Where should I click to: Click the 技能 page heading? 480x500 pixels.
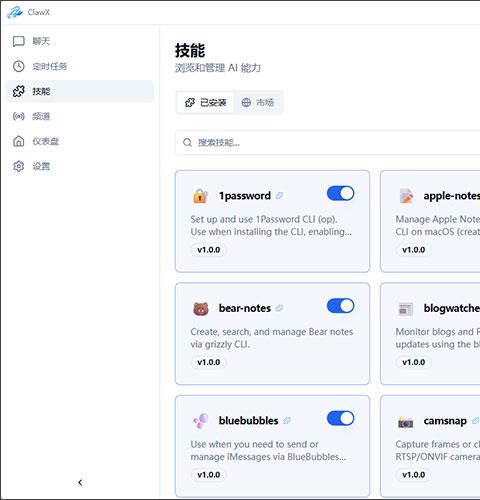point(190,51)
